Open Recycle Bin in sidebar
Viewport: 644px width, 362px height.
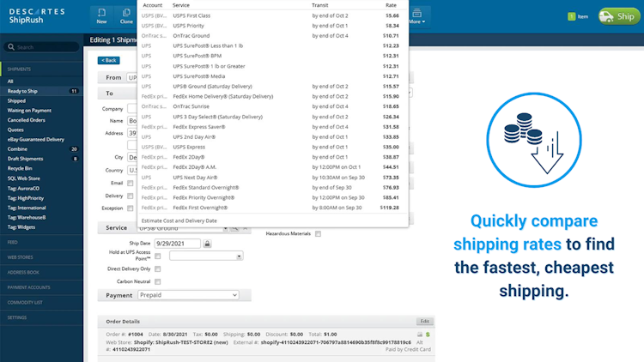[x=20, y=168]
